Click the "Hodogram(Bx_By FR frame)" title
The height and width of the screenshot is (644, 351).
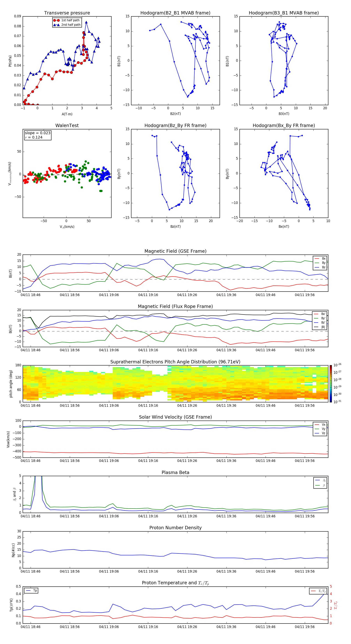[284, 125]
